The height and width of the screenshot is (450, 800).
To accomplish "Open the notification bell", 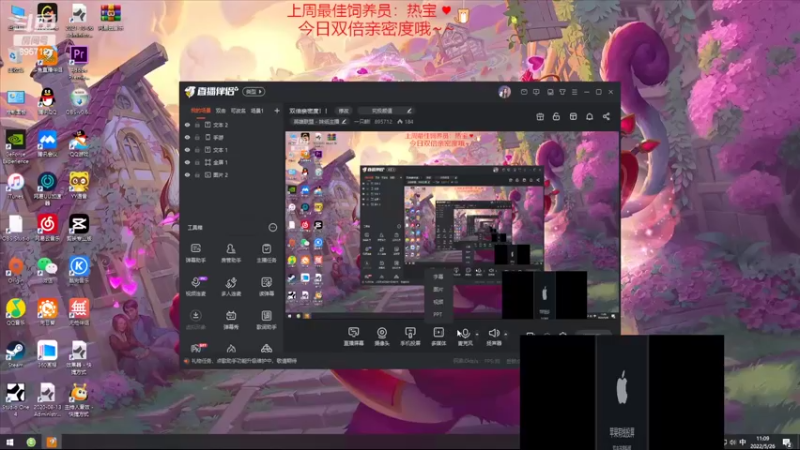I will 589,117.
